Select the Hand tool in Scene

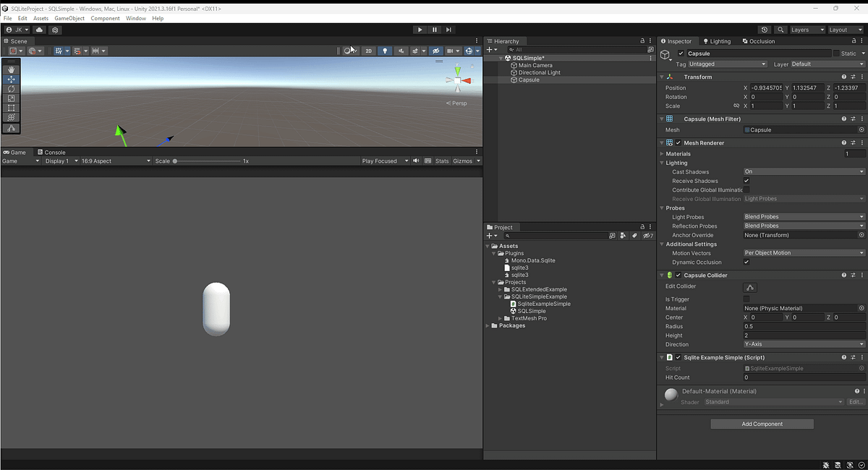coord(12,69)
